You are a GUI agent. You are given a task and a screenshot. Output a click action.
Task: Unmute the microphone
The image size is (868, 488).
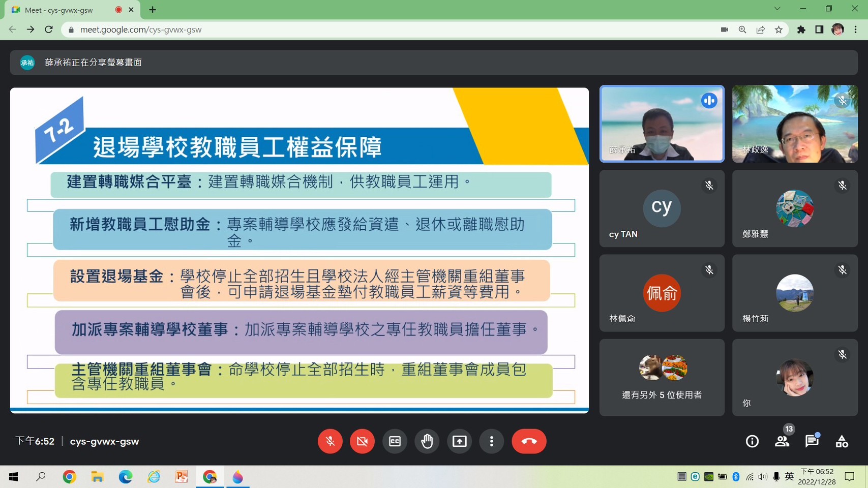pyautogui.click(x=330, y=441)
